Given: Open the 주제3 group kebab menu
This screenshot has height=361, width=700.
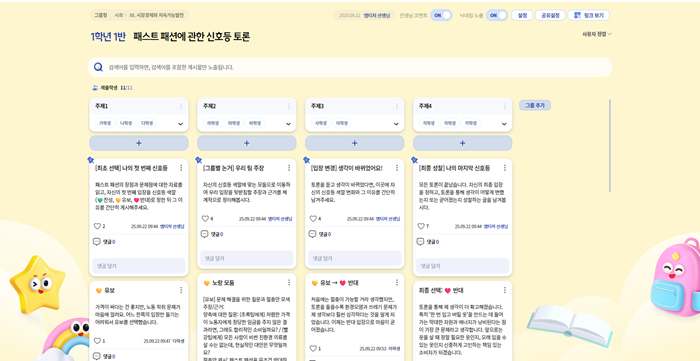Looking at the screenshot, I should [397, 106].
